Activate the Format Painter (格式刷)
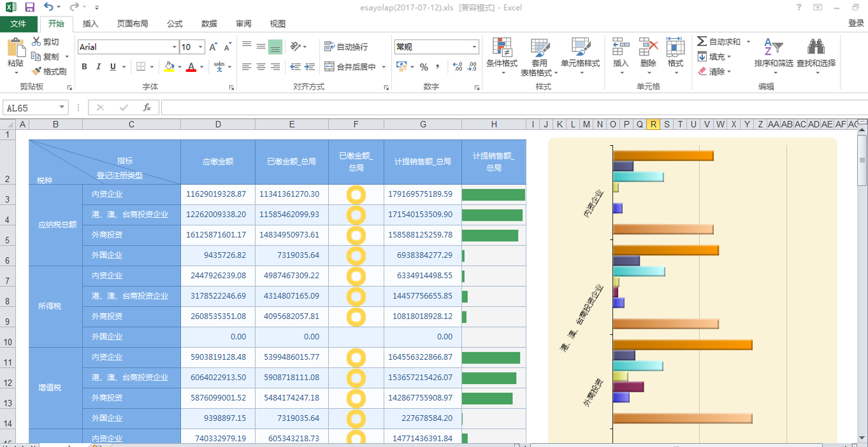Screen dimensions: 868x447 pyautogui.click(x=49, y=71)
